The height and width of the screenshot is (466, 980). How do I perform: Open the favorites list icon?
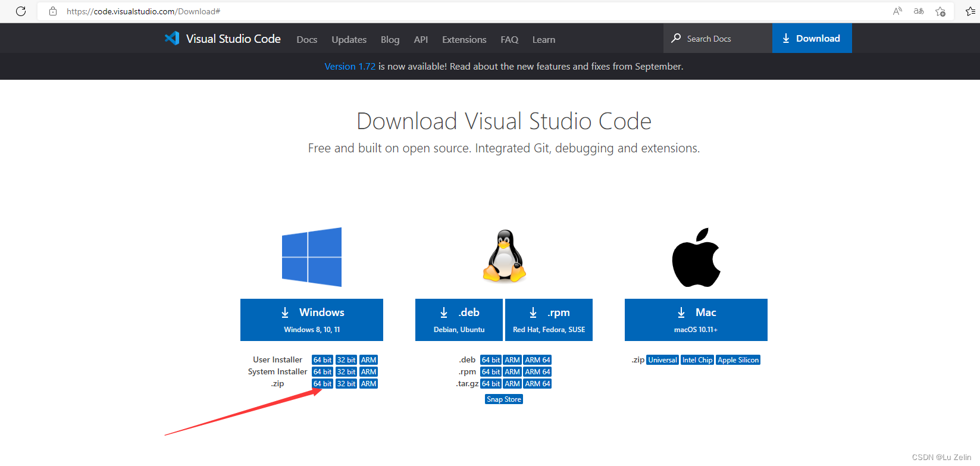pos(970,11)
